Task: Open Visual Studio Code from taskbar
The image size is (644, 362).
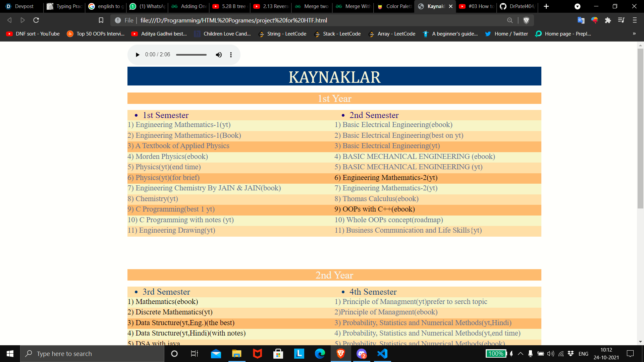Action: 382,354
